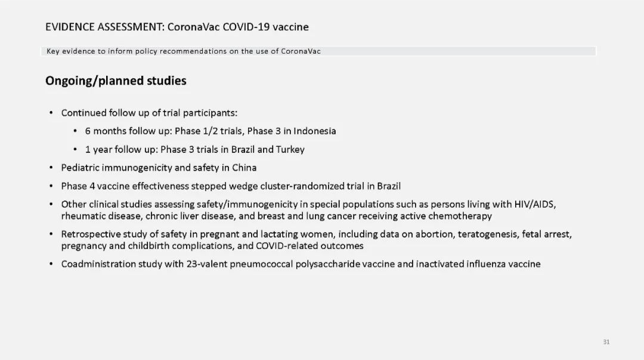
Task: Click the '6 months follow up' sub-bullet text
Action: pos(210,131)
